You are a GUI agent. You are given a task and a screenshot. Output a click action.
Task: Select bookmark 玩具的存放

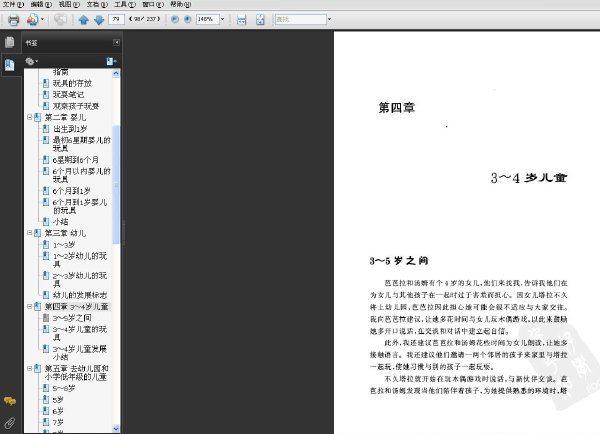(x=72, y=83)
